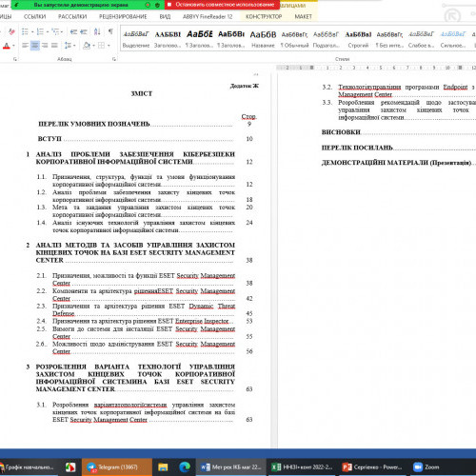
Task: Toggle justify alignment button
Action: 54,46
